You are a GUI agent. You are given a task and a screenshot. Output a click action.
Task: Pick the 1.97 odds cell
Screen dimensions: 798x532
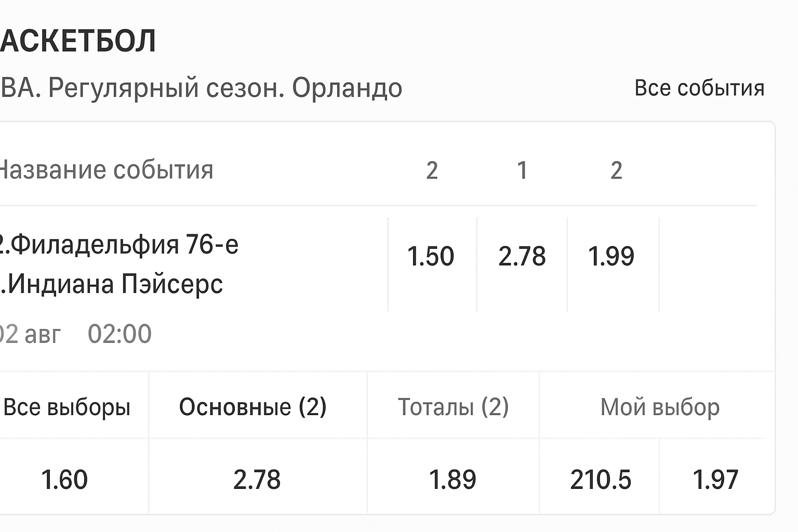715,480
